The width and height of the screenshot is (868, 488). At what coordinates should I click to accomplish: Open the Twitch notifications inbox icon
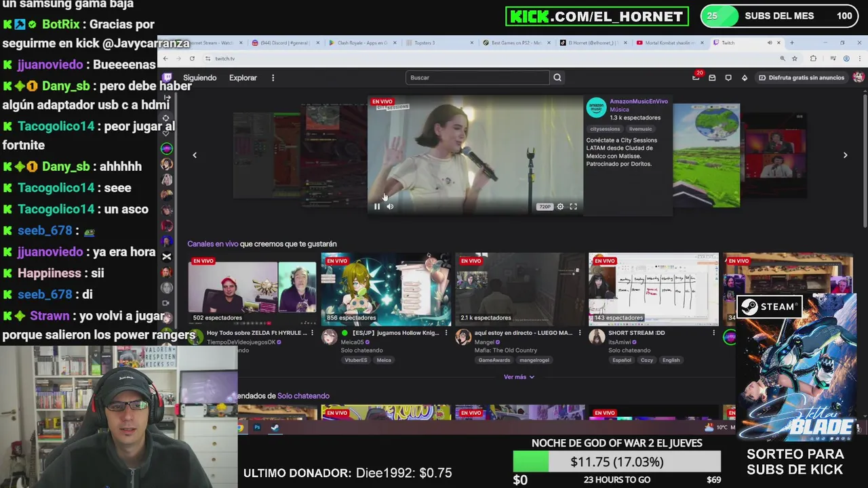(x=712, y=78)
